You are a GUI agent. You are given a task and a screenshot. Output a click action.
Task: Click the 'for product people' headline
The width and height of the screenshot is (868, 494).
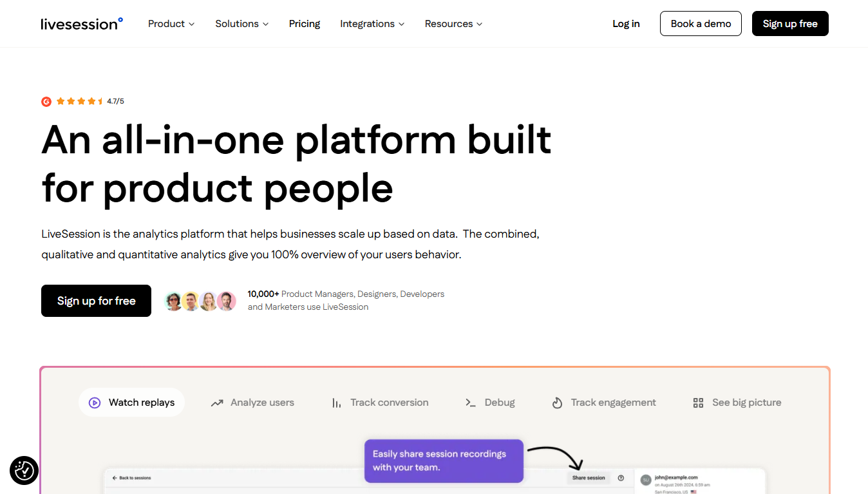(x=218, y=188)
